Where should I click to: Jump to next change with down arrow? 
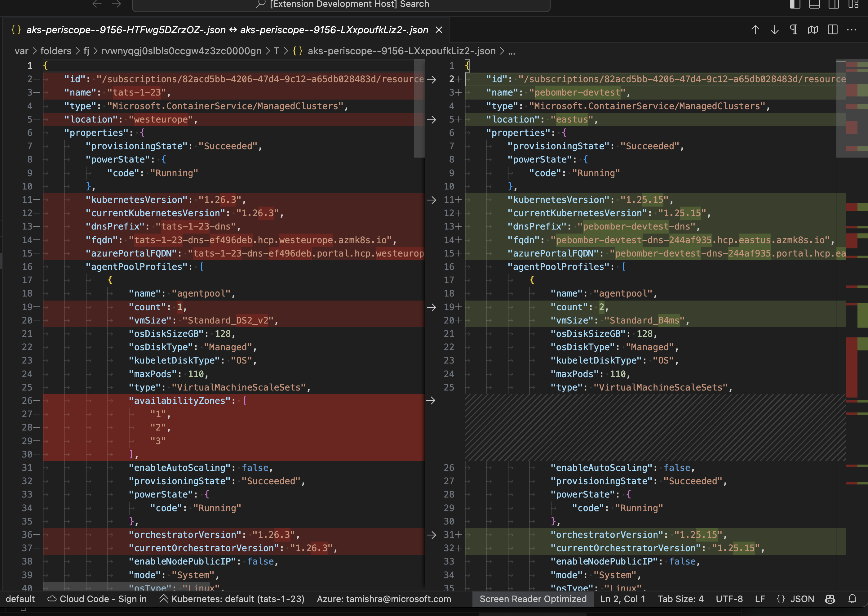(x=774, y=29)
